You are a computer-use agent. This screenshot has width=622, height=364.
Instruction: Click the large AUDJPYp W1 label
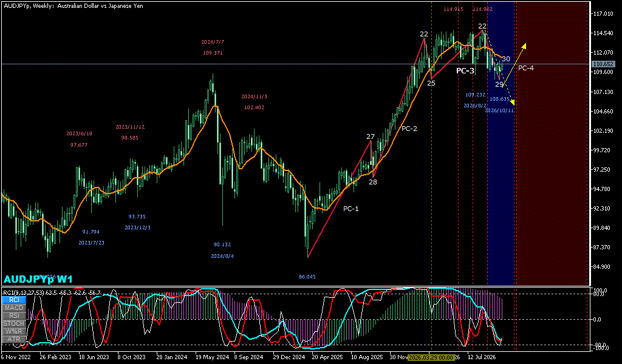(x=38, y=279)
